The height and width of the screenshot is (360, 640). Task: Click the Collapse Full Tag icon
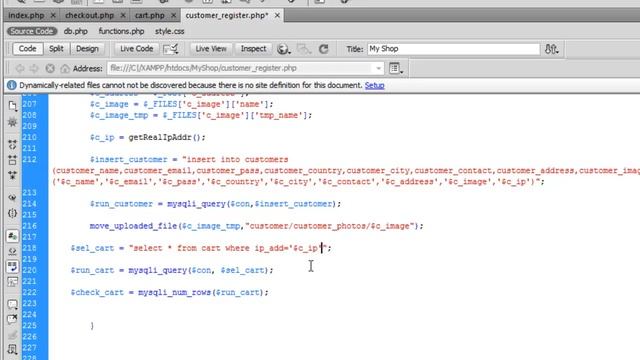(12, 144)
